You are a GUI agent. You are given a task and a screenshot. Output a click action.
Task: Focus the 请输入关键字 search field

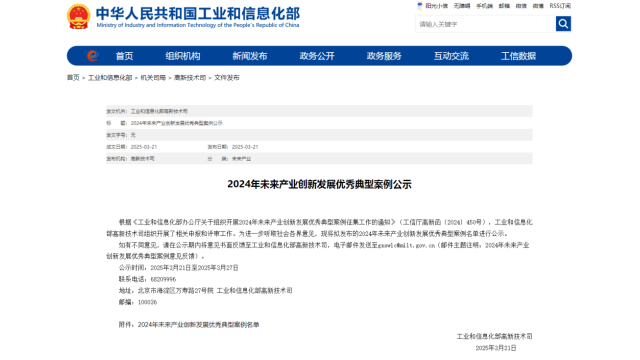[x=485, y=24]
